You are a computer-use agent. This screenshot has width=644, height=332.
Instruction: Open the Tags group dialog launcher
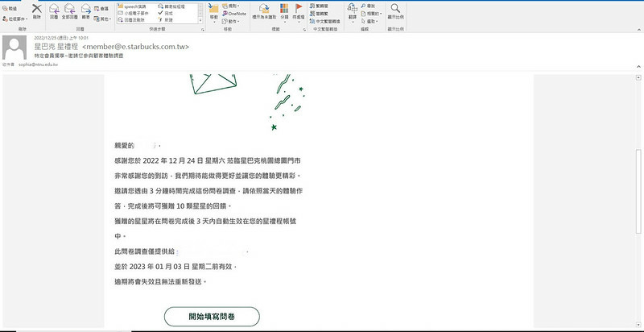click(x=304, y=30)
